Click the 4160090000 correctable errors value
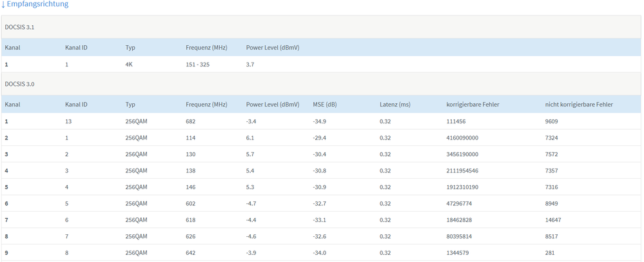This screenshot has height=262, width=644. point(462,138)
